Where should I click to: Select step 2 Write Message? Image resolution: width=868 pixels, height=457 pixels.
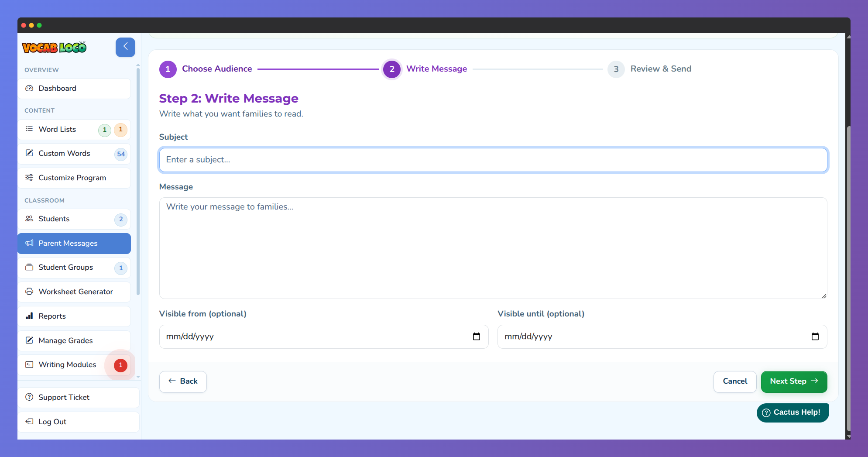(425, 69)
